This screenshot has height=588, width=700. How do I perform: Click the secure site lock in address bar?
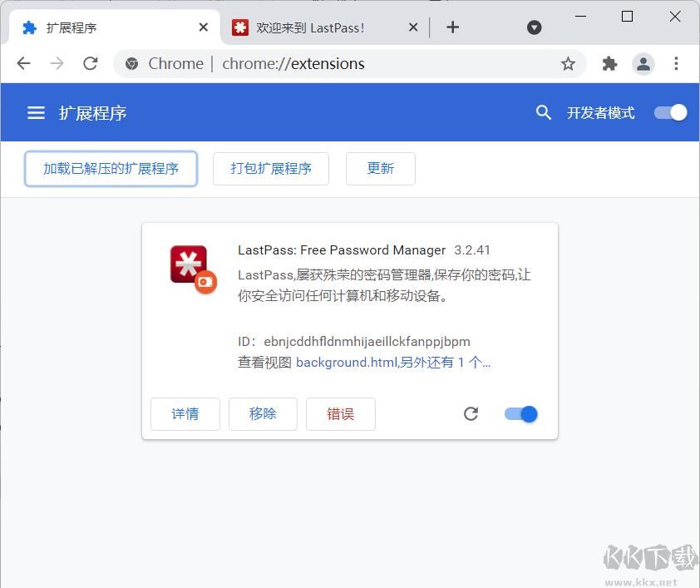pos(131,63)
